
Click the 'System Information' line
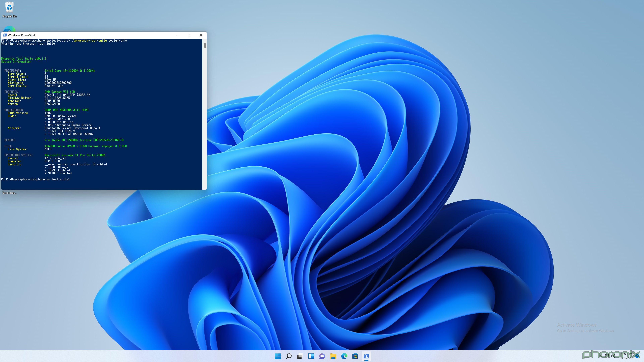16,62
